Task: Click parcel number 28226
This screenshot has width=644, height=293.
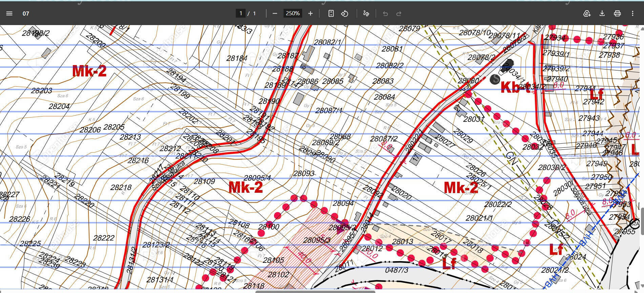Action: (20, 219)
